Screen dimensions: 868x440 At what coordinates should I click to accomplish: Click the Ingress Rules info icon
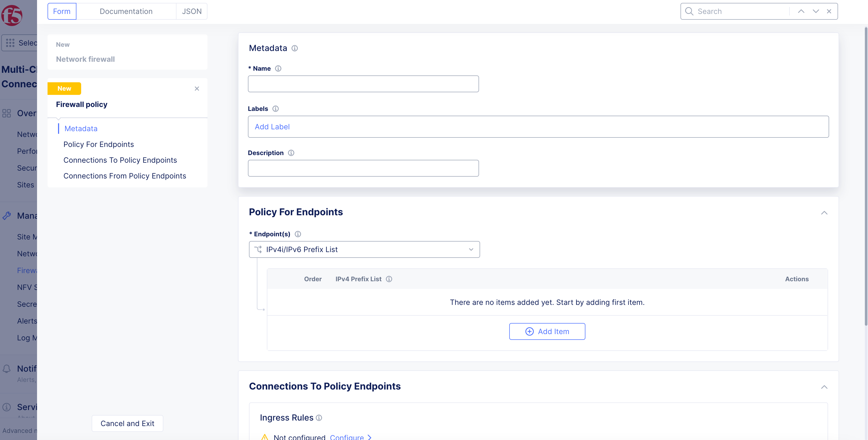pyautogui.click(x=319, y=418)
